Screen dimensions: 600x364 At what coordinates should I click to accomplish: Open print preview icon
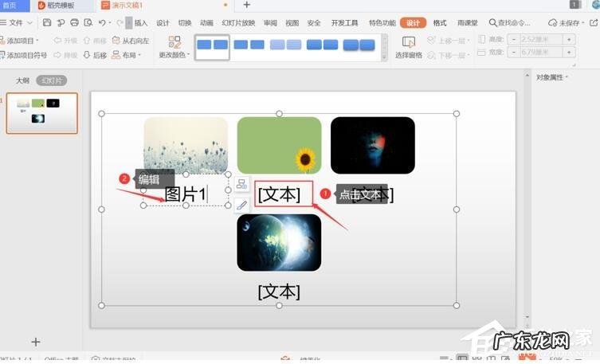[x=88, y=22]
